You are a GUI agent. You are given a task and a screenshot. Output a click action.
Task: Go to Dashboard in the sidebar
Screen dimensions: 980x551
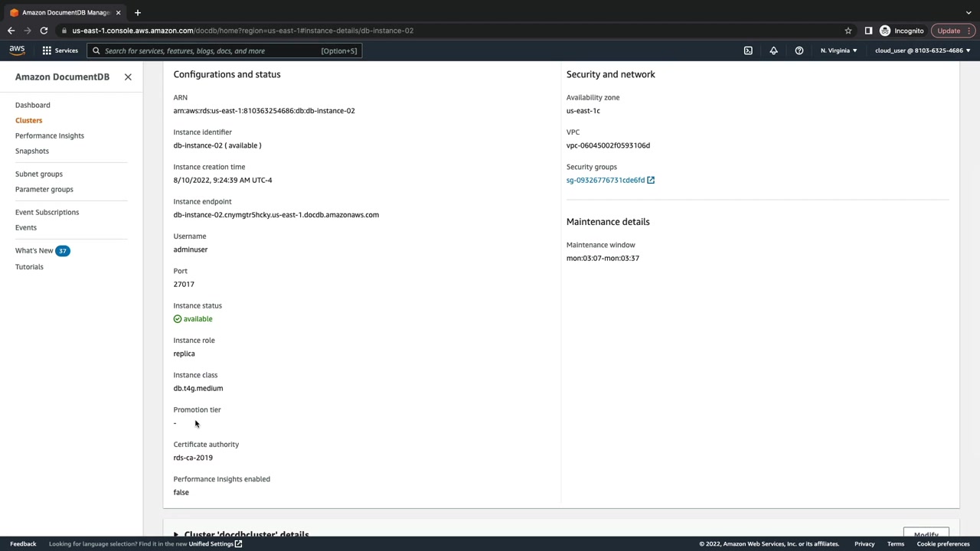(x=33, y=105)
